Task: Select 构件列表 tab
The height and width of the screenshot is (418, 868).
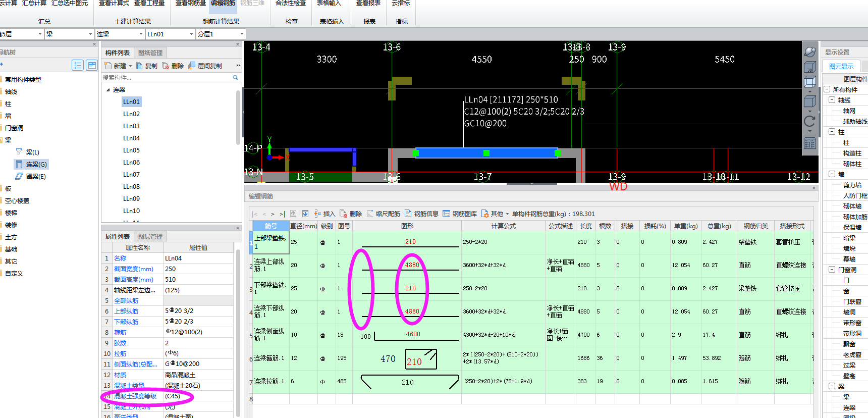Action: tap(118, 53)
